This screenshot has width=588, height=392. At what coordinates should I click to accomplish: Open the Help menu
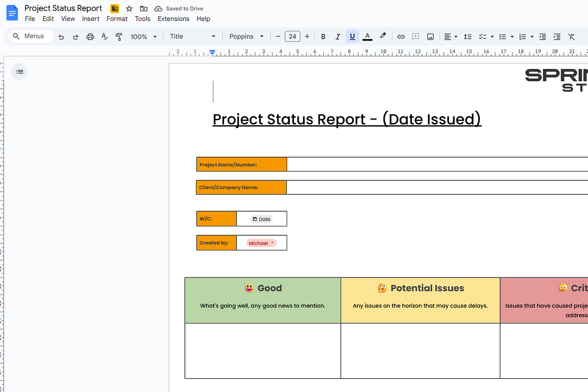203,19
